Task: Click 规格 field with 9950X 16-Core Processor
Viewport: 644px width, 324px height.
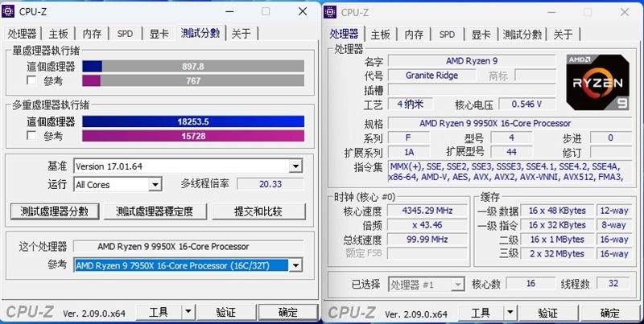Action: pyautogui.click(x=510, y=123)
